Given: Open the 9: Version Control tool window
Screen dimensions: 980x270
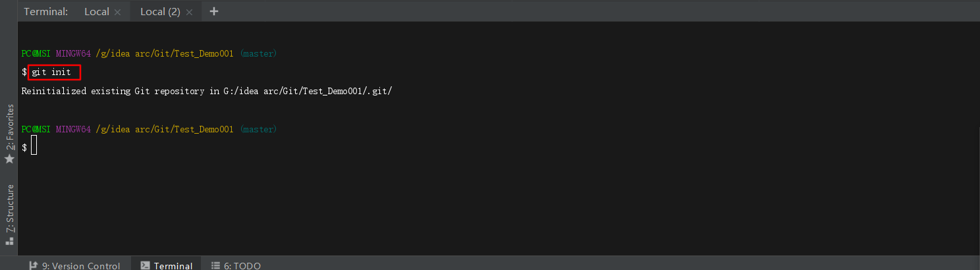Looking at the screenshot, I should [75, 265].
